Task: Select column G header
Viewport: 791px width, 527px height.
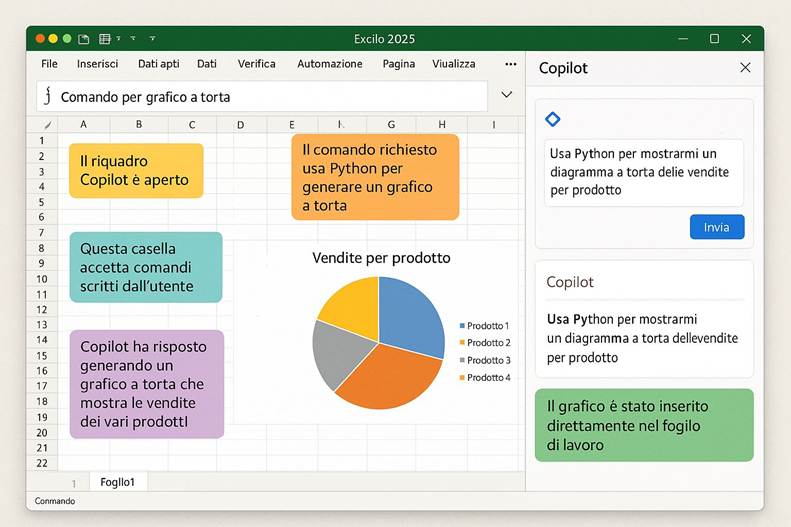Action: tap(391, 125)
